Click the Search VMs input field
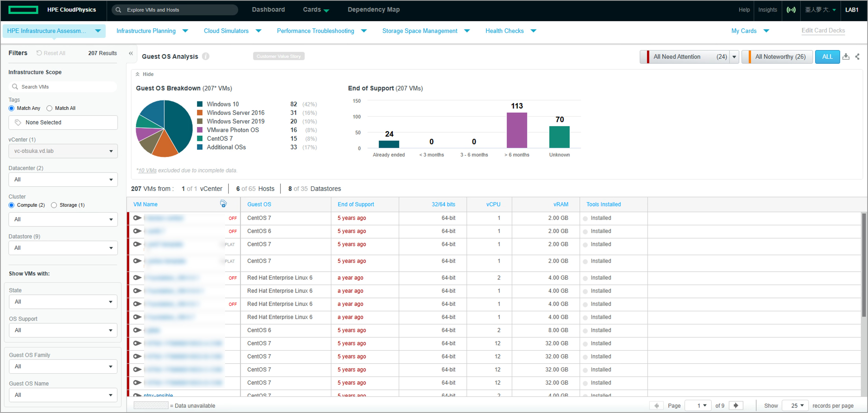Viewport: 868px width, 413px height. click(x=63, y=87)
